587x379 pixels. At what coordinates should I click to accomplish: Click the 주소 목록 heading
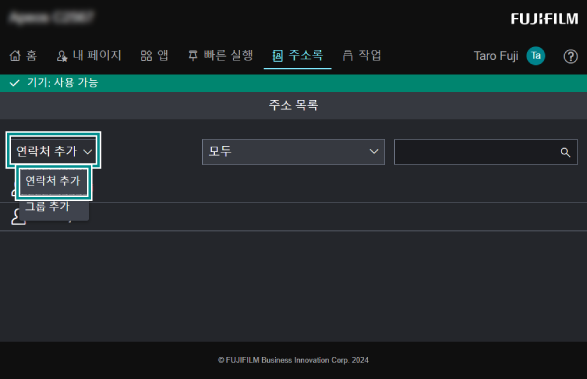(x=294, y=105)
